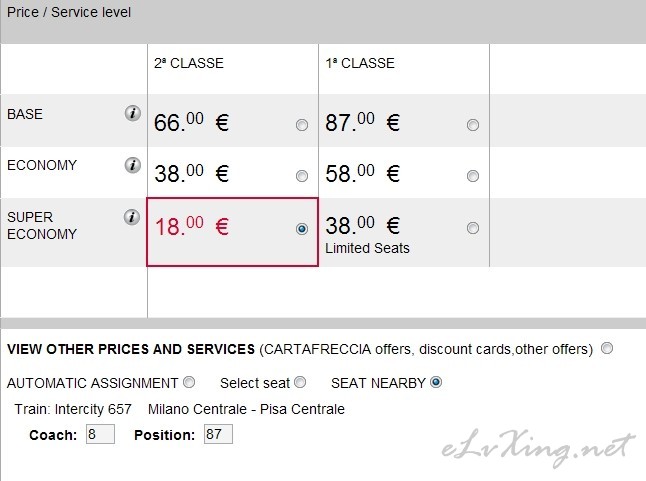Choose the 38.00 € Limited Seats fare

pyautogui.click(x=473, y=228)
